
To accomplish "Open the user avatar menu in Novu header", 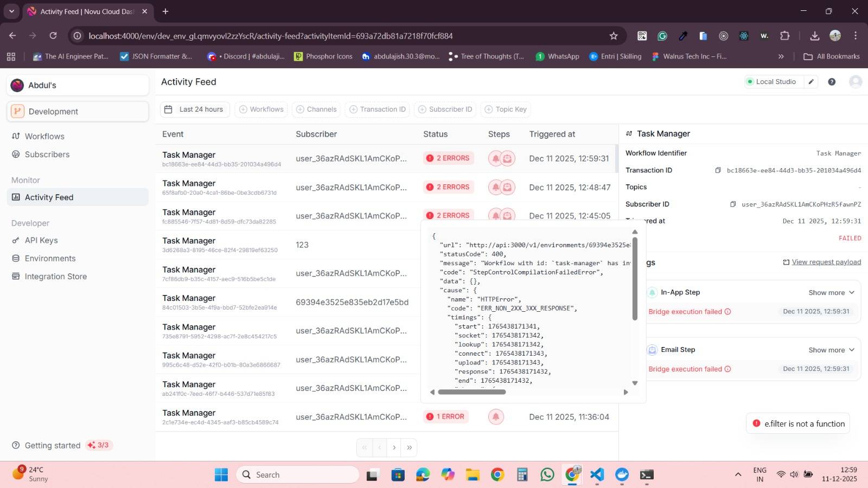I will [x=856, y=82].
